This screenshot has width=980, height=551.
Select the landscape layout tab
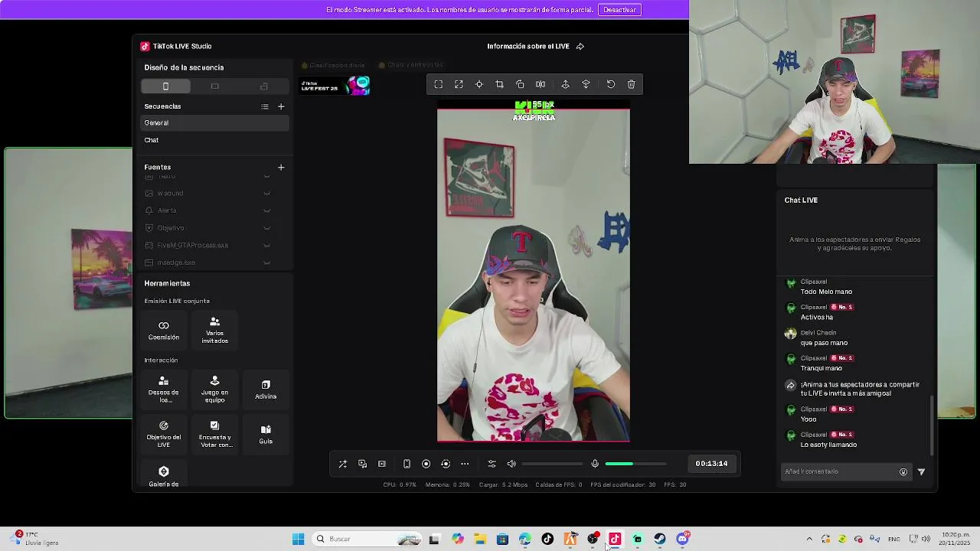(x=215, y=86)
